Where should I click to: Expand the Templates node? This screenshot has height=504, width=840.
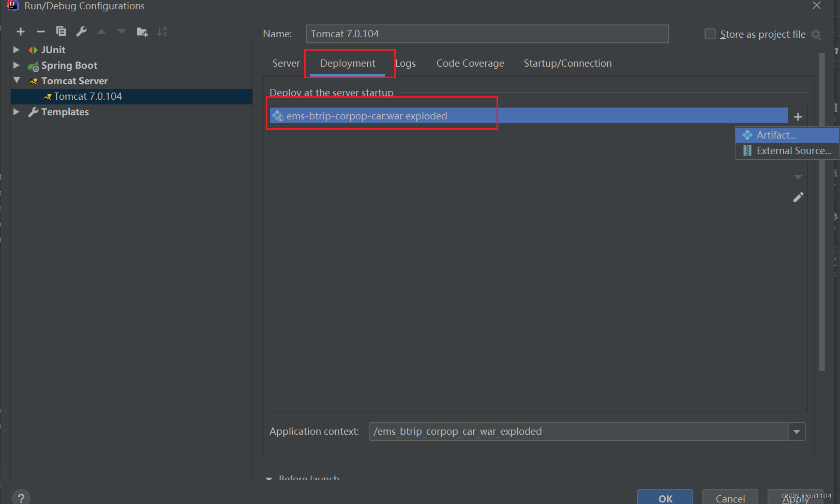(16, 112)
